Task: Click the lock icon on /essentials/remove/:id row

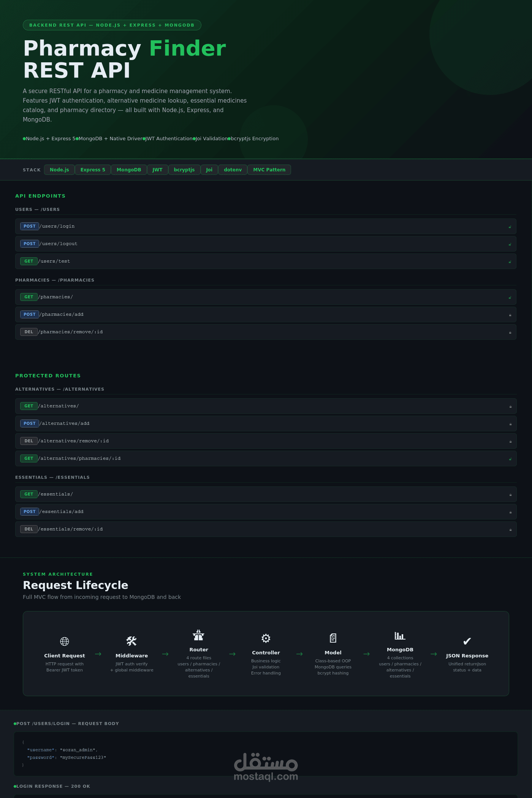Action: click(x=510, y=530)
